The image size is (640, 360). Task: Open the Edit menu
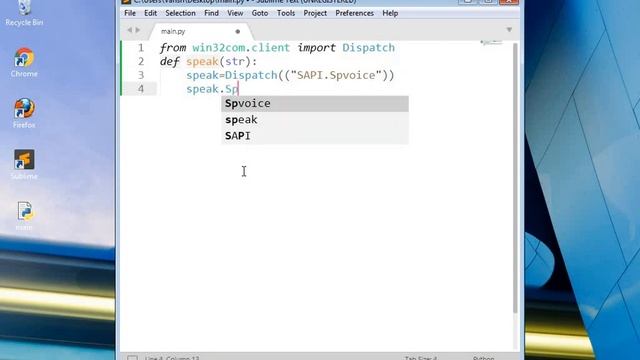(150, 13)
